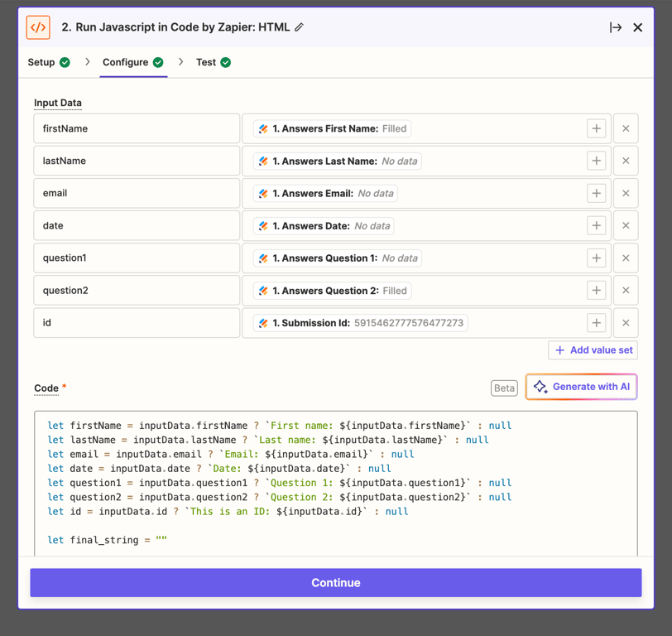
Task: Click inside the code editor firstName line
Action: 280,426
